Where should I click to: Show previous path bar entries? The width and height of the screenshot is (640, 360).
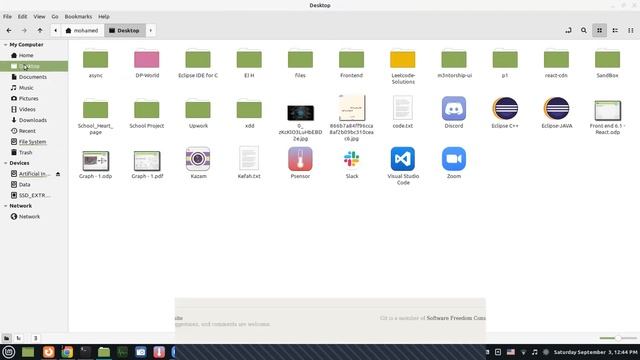56,31
